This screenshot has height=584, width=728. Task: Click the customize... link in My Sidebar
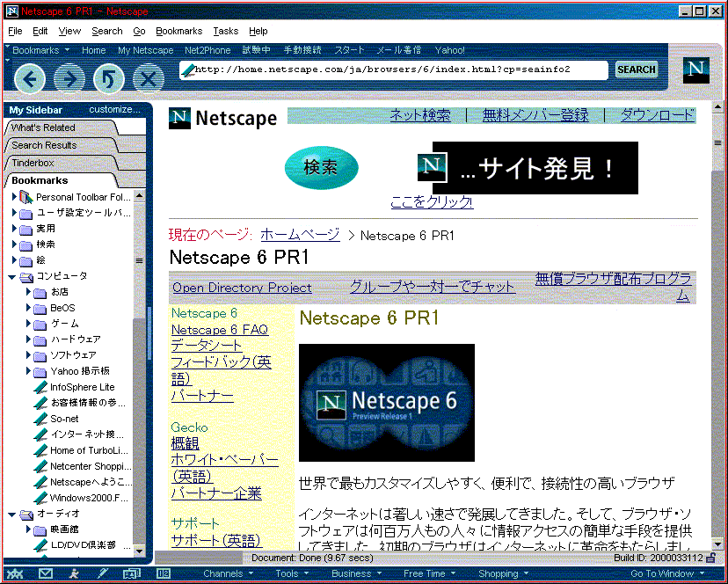pos(114,110)
